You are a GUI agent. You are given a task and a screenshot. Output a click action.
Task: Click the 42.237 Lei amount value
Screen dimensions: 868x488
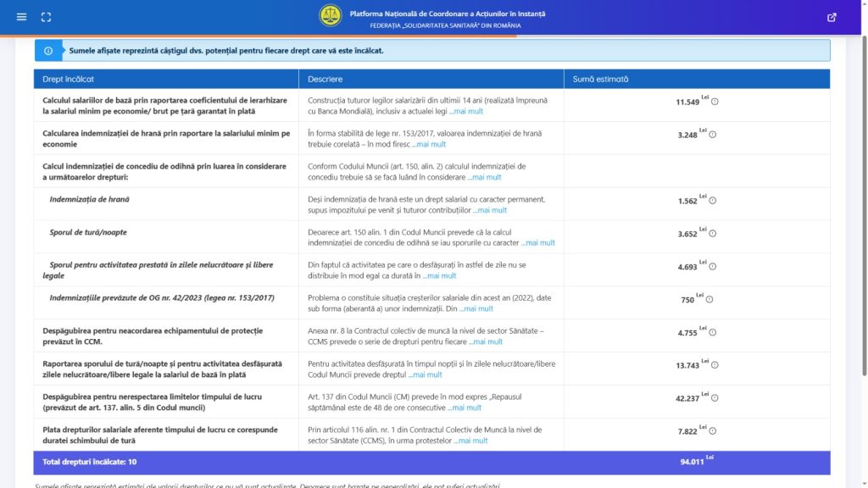click(x=687, y=398)
